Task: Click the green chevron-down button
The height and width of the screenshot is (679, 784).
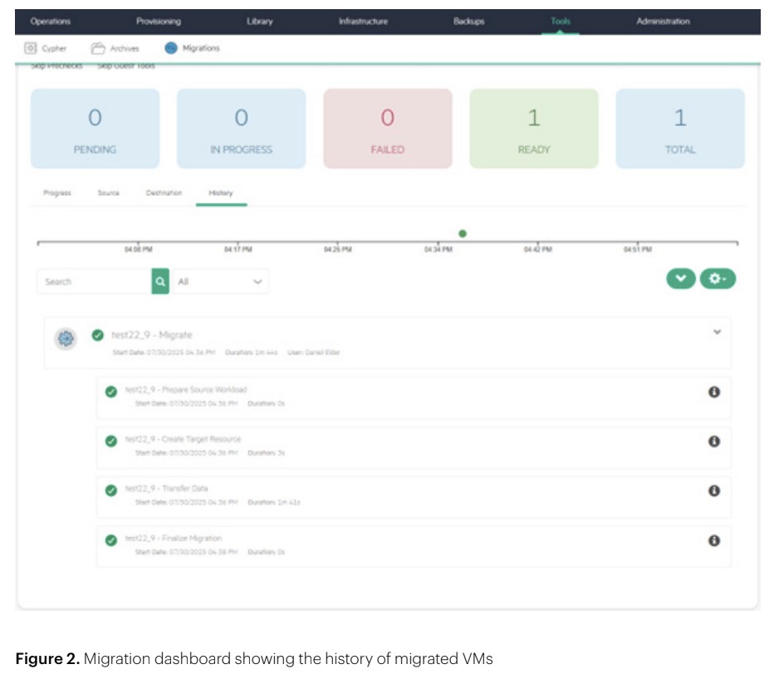Action: pos(681,279)
